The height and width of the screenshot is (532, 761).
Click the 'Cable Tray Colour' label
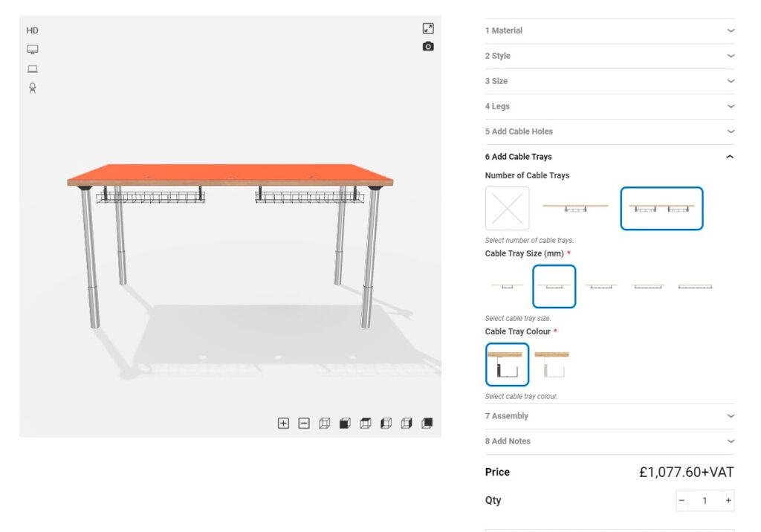(517, 331)
